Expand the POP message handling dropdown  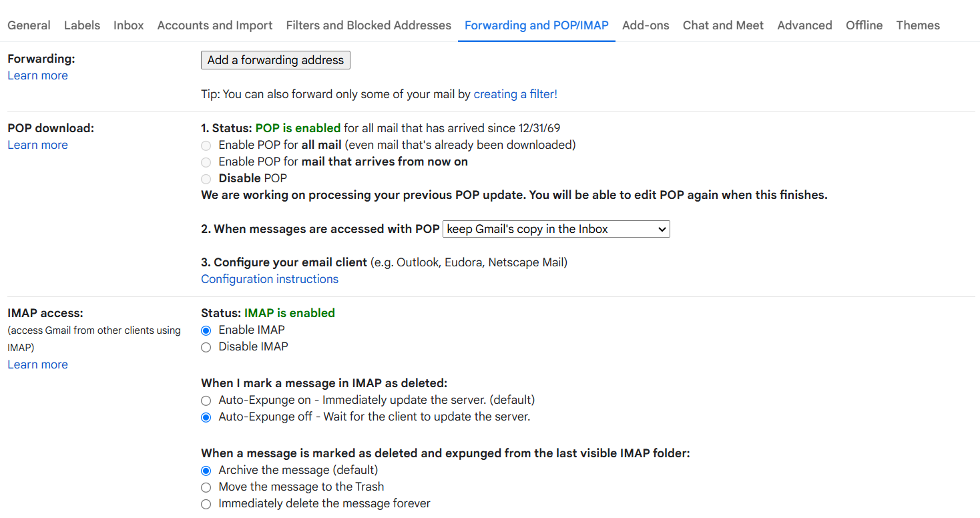click(x=556, y=229)
